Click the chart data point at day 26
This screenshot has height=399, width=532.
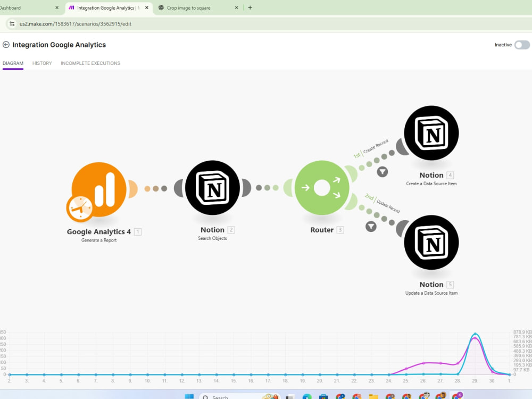tap(423, 363)
